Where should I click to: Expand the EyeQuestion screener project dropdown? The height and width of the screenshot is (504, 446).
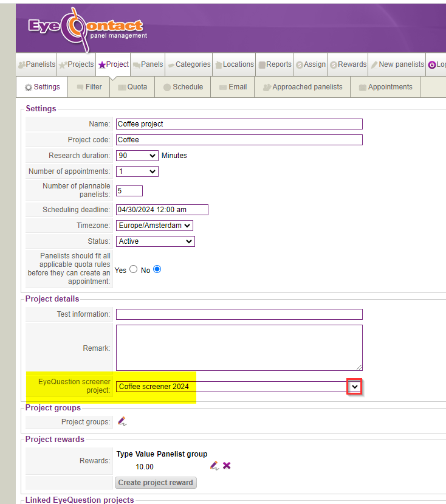(x=355, y=387)
